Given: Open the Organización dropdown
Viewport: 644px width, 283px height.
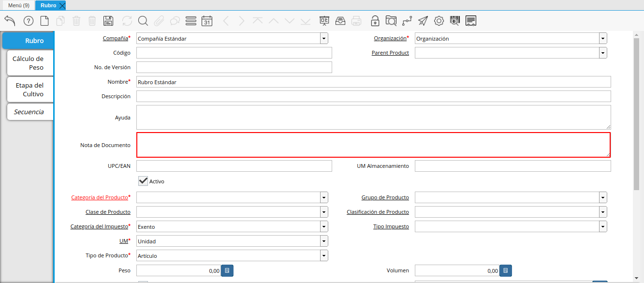Looking at the screenshot, I should click(x=603, y=39).
